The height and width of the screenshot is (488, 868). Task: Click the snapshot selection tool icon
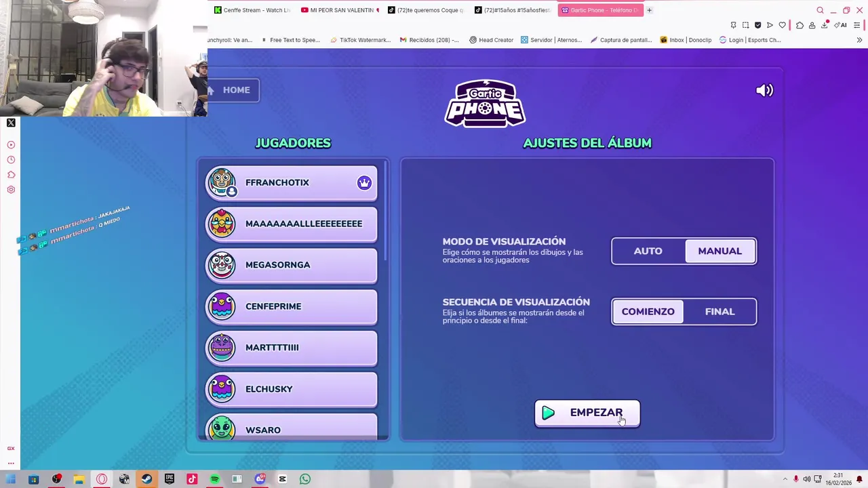[745, 25]
